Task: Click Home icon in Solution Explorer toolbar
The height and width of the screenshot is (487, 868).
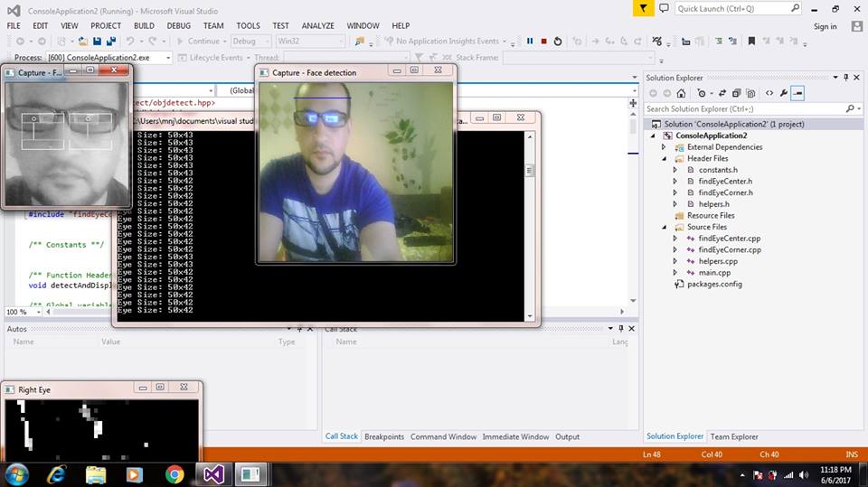Action: point(681,93)
